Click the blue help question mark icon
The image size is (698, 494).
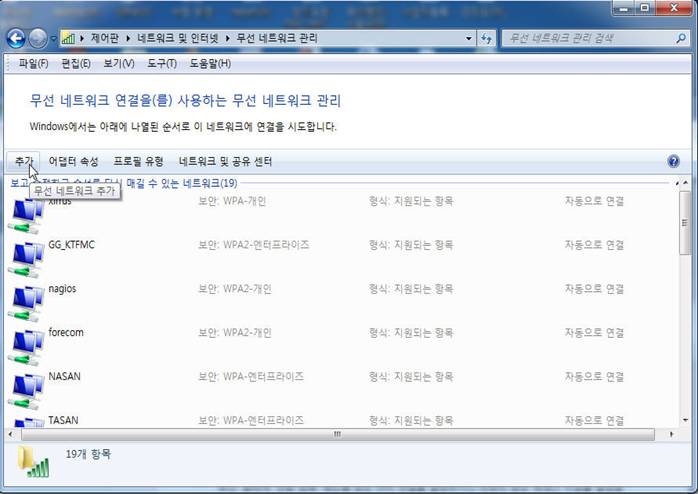[x=673, y=161]
